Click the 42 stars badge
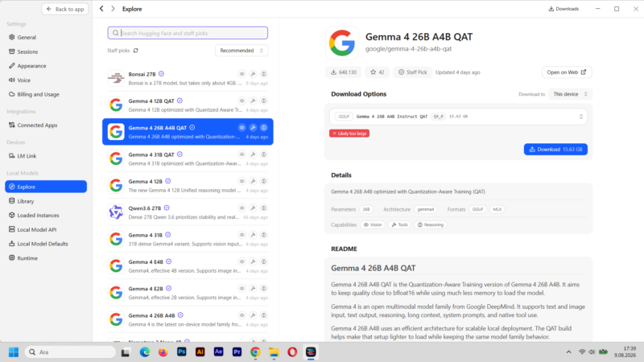This screenshot has width=644, height=362. pos(377,72)
